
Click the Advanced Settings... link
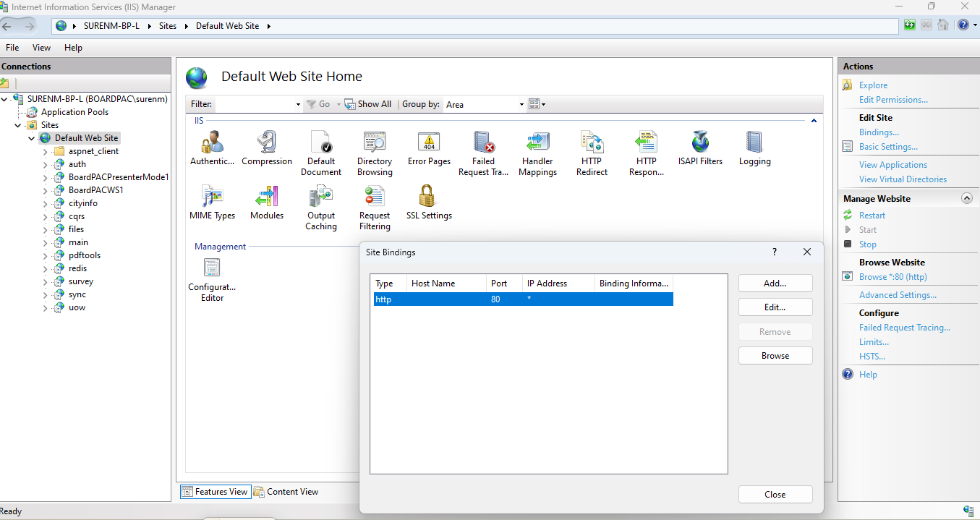pos(898,295)
